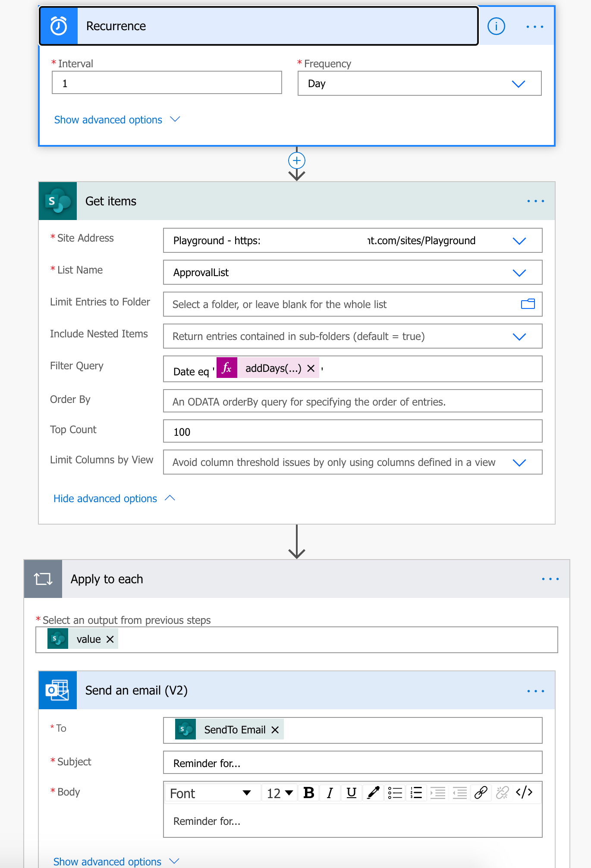Click the Top Count input field
The width and height of the screenshot is (591, 868).
352,431
